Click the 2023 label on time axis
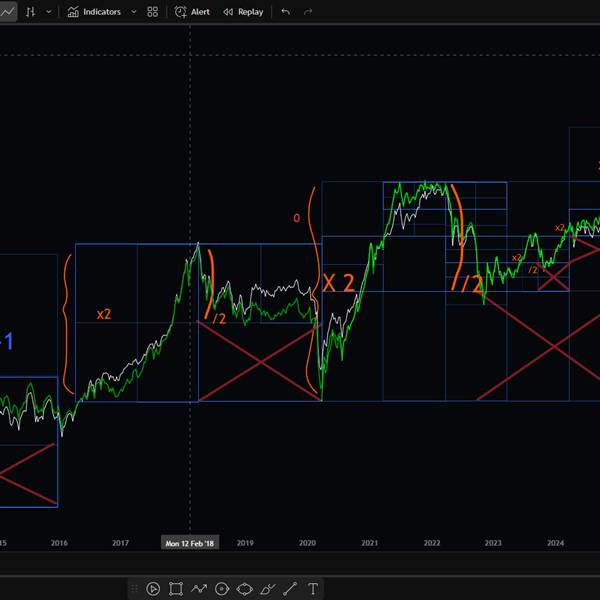Image resolution: width=600 pixels, height=600 pixels. [493, 543]
